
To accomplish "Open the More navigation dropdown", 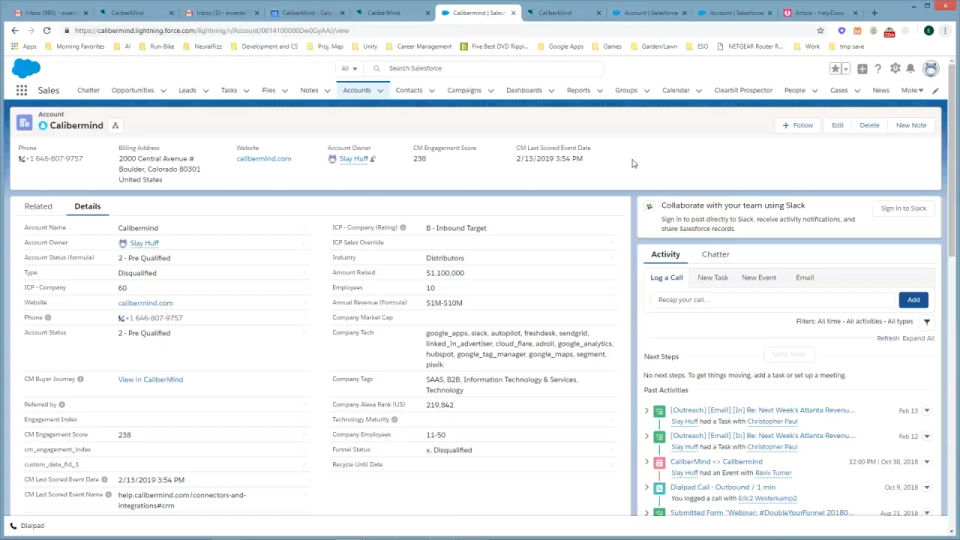I will (911, 90).
